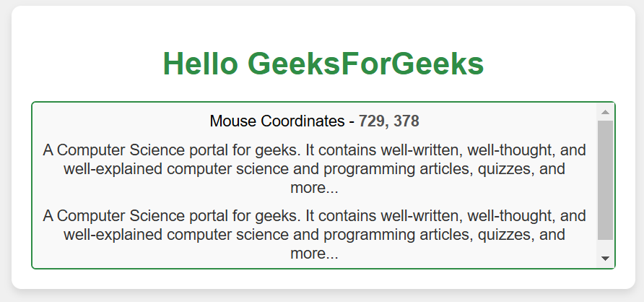Click the number 378 in the coordinates
Screen dimensions: 644x302
(406, 121)
